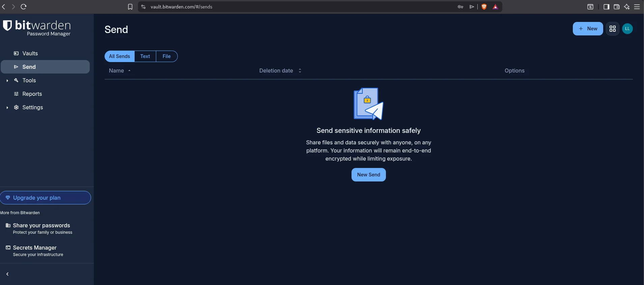
Task: Click the locked file send illustration
Action: (x=368, y=104)
